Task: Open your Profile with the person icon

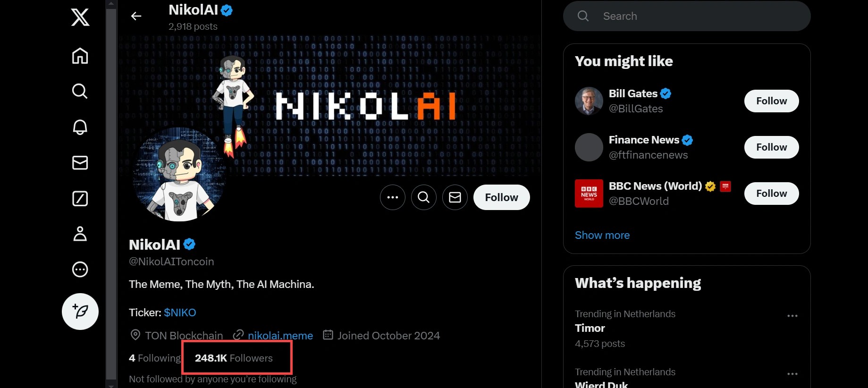Action: [x=80, y=234]
